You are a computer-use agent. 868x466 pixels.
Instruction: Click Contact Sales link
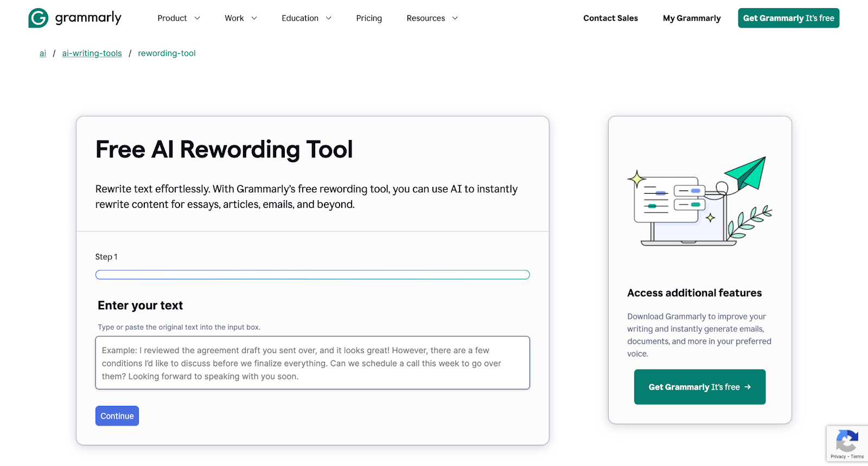coord(610,18)
